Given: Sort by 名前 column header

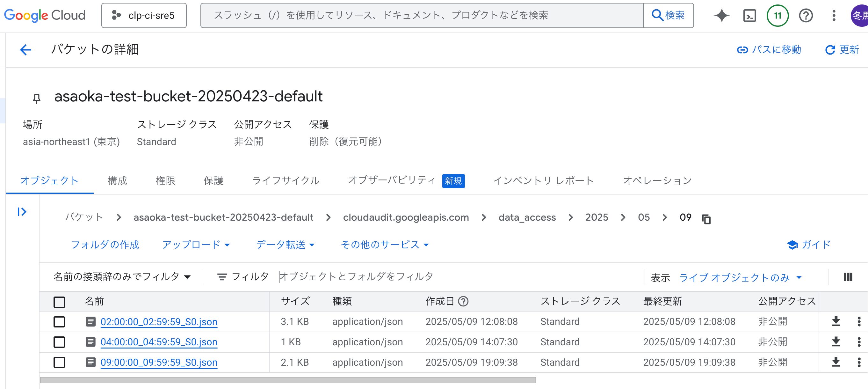Looking at the screenshot, I should click(94, 301).
